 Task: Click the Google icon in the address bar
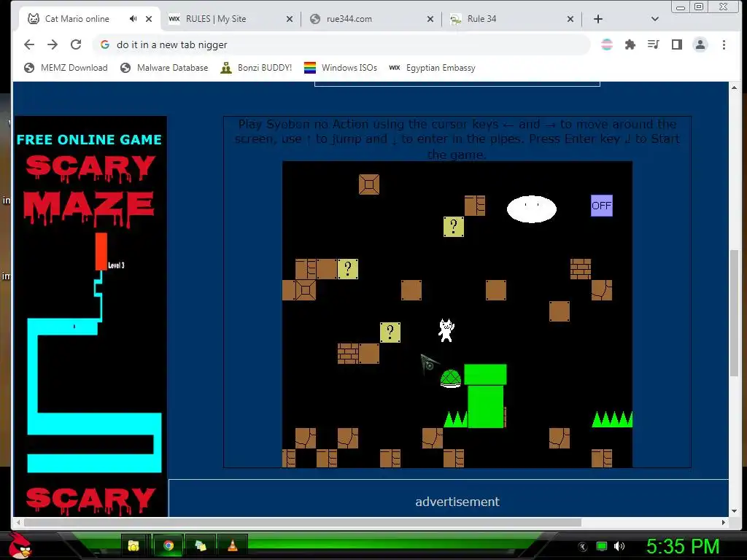point(105,44)
